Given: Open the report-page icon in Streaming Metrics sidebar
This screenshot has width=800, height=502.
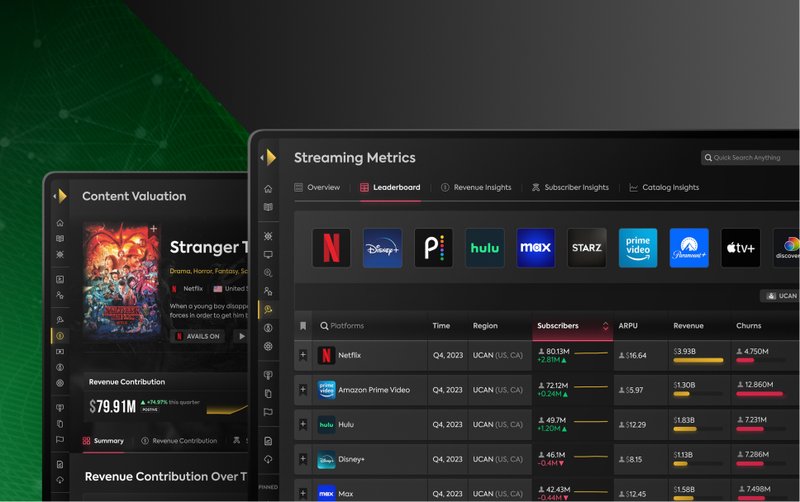Looking at the screenshot, I should [268, 441].
